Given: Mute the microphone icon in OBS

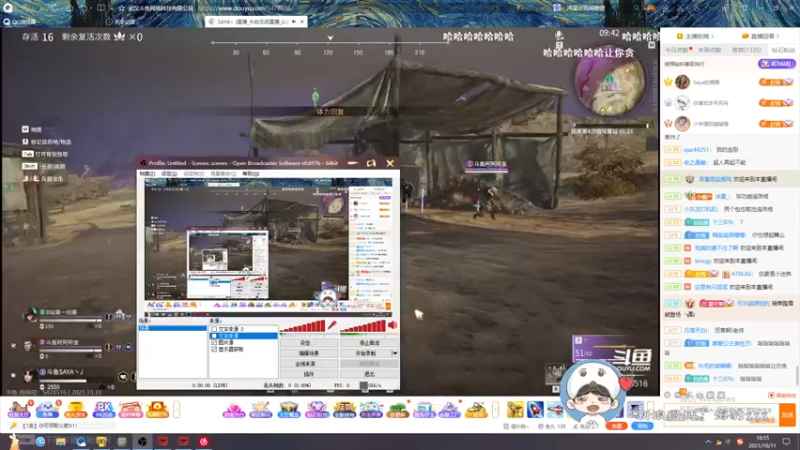Looking at the screenshot, I should (332, 325).
